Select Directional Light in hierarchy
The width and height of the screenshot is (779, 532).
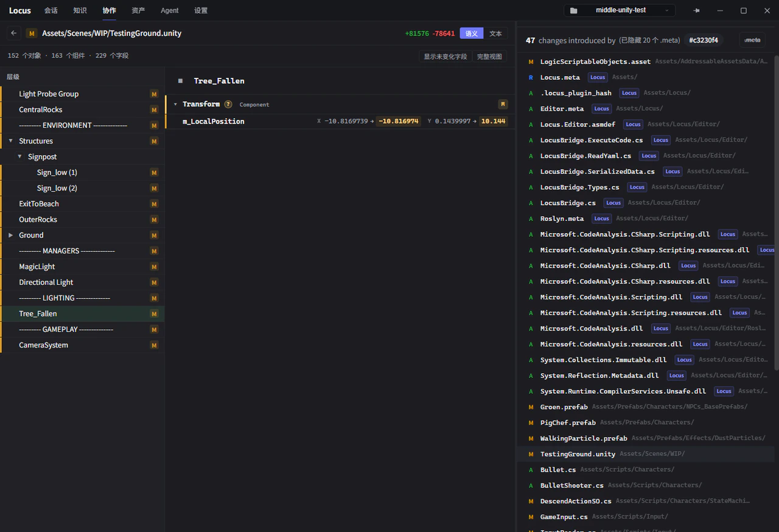[x=82, y=282]
